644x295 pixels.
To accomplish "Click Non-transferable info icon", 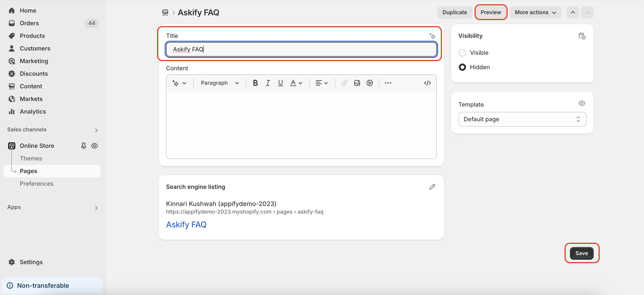I will 10,286.
